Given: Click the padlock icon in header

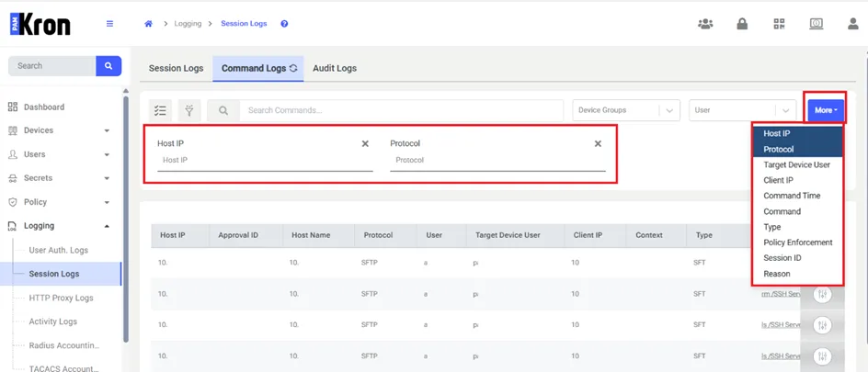Looking at the screenshot, I should (x=742, y=24).
